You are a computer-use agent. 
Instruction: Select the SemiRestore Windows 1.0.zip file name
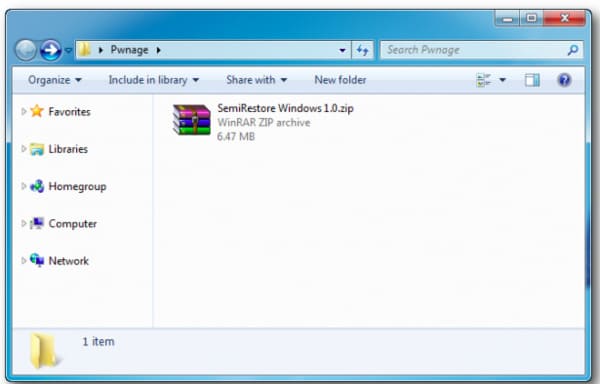(x=285, y=108)
